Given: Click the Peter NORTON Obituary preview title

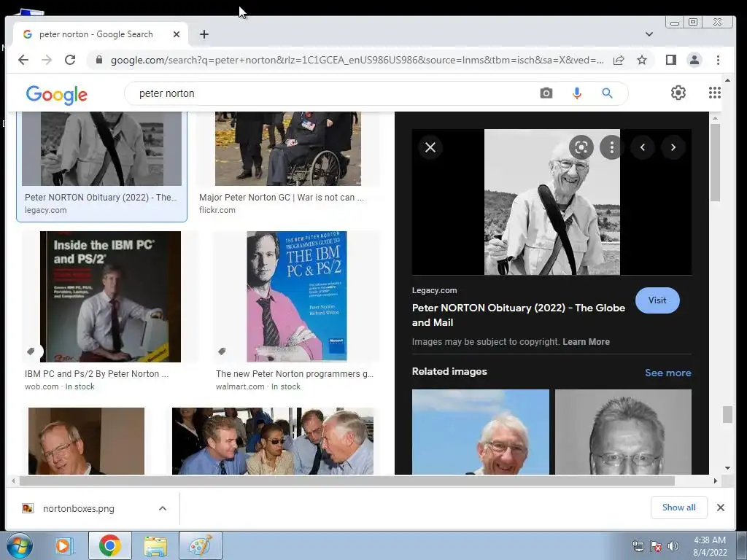Looking at the screenshot, I should point(519,315).
